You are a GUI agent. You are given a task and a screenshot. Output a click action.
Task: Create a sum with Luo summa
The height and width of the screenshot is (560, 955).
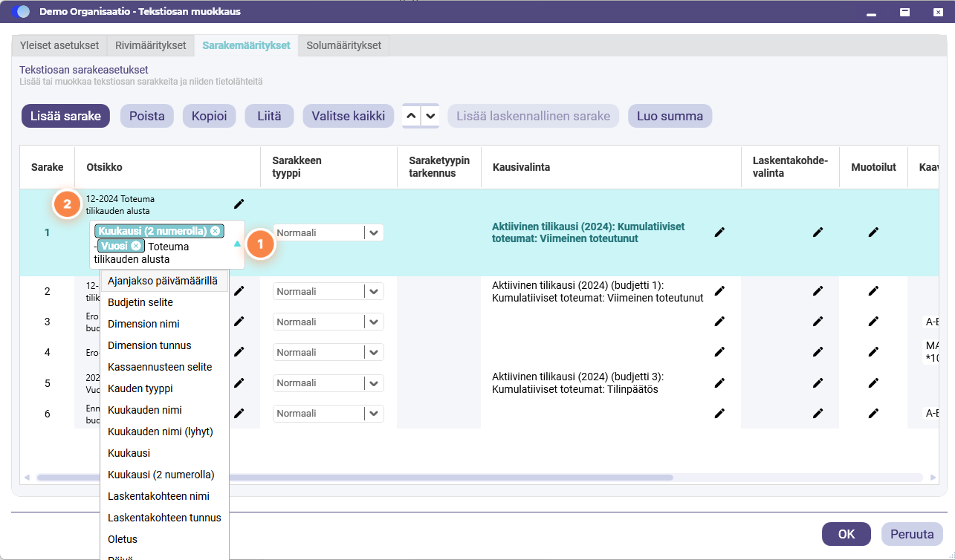[670, 116]
